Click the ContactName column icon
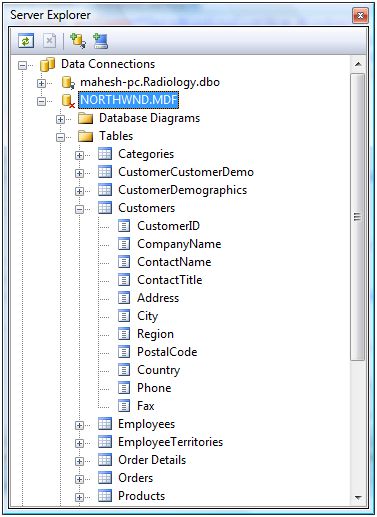This screenshot has height=517, width=377. (124, 262)
